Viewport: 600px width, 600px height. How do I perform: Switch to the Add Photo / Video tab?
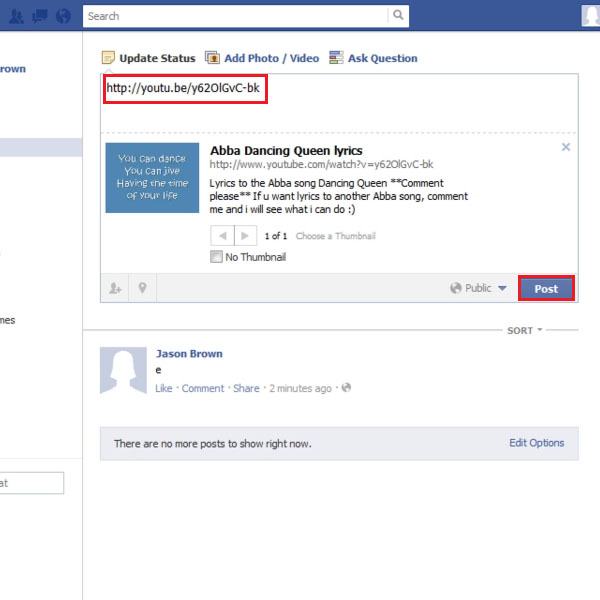pos(262,58)
